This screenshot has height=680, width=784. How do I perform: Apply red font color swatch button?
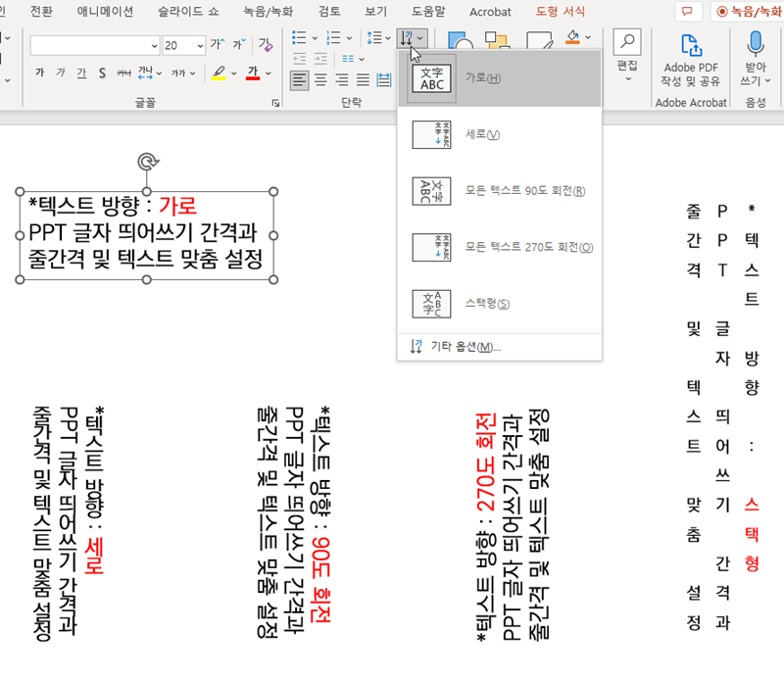pyautogui.click(x=253, y=73)
